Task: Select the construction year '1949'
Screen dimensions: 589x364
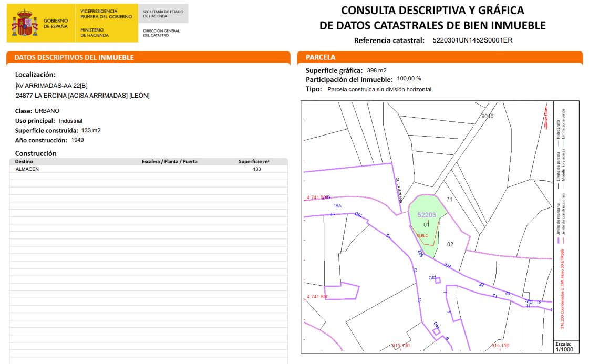Action: click(x=77, y=140)
